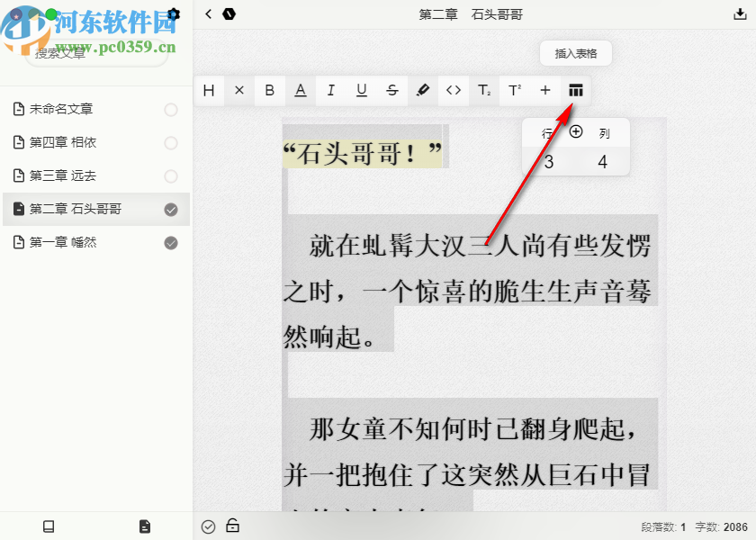This screenshot has width=756, height=540.
Task: Click the plus icon in formatting toolbar
Action: [545, 90]
